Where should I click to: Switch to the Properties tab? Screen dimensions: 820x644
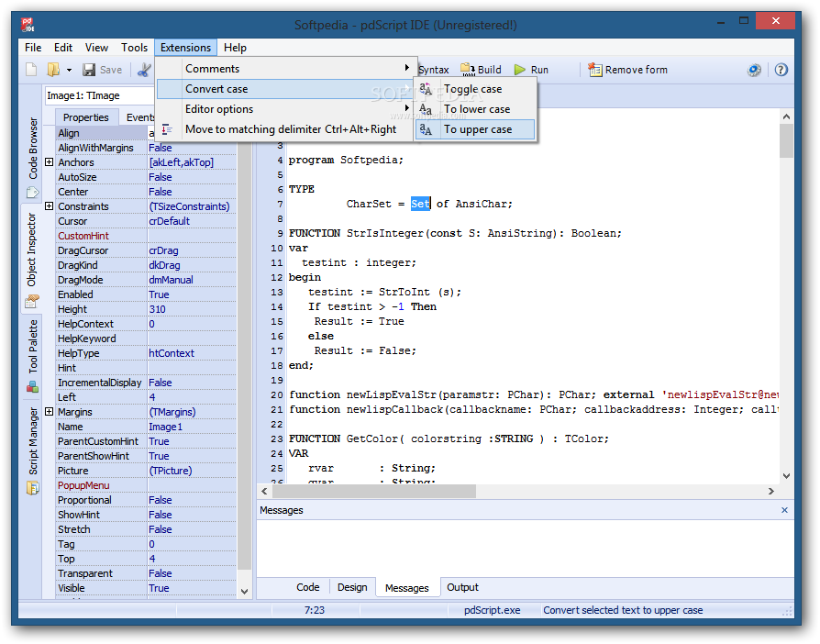coord(86,117)
